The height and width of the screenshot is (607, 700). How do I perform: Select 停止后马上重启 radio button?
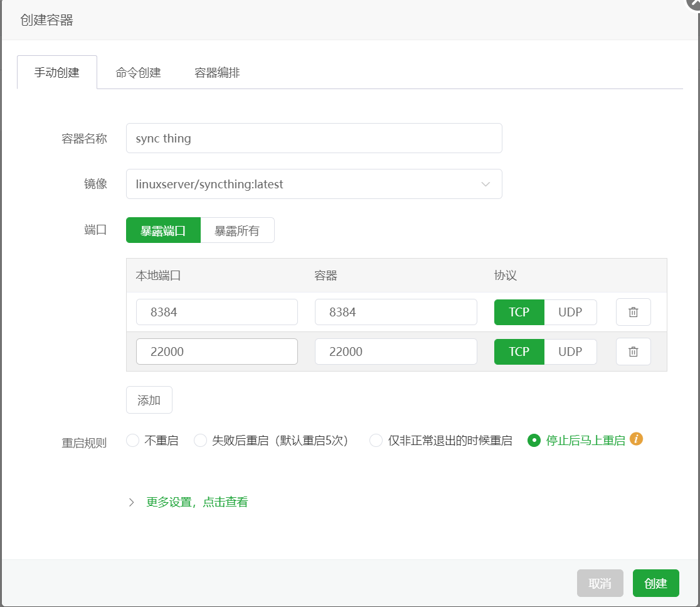(x=534, y=441)
